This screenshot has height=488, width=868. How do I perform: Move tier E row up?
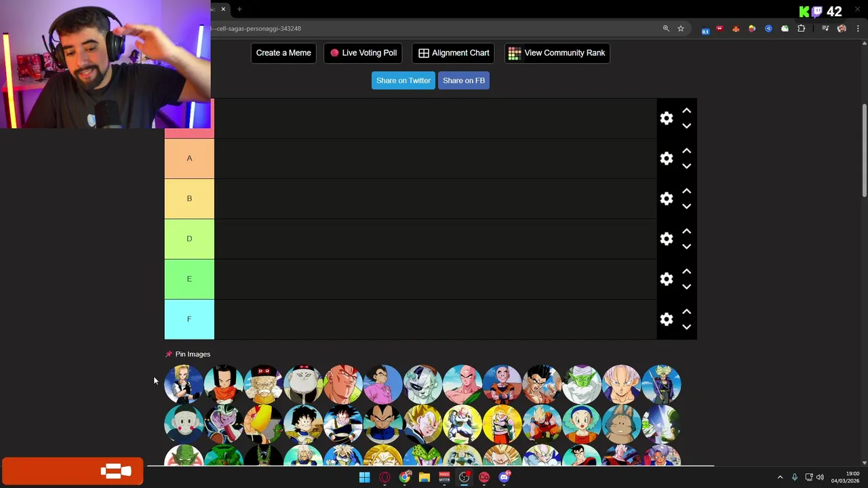pos(686,271)
